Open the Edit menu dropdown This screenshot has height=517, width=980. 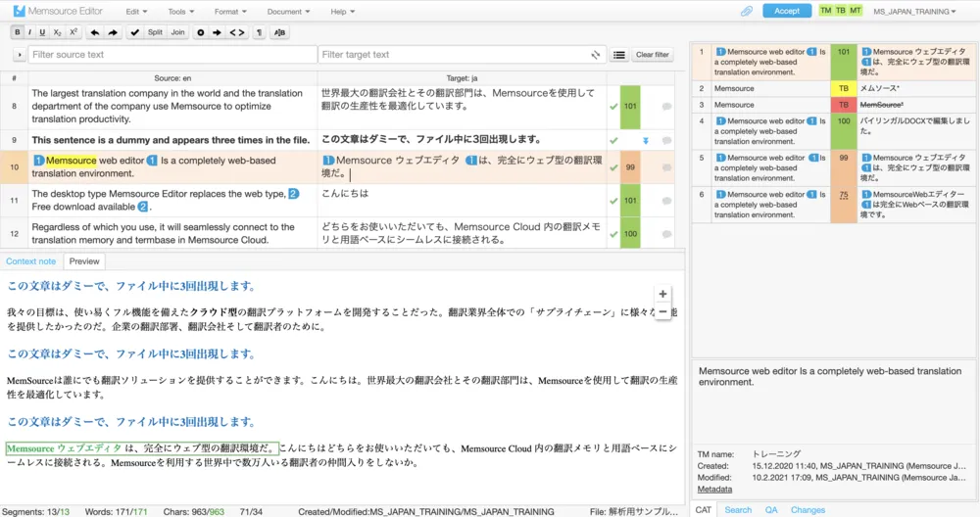click(x=136, y=12)
